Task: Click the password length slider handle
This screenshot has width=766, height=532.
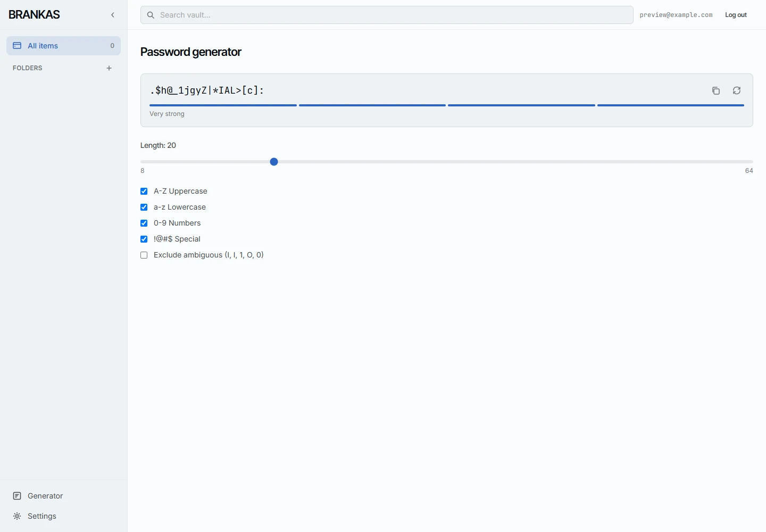Action: [x=274, y=162]
